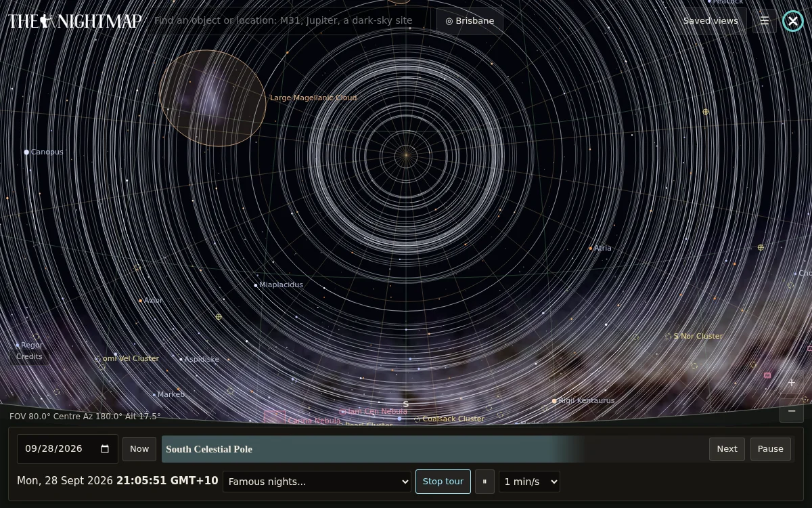Click the FOV 80.0° Centre Az status text
Screen dimensions: 812x508
pyautogui.click(x=85, y=417)
